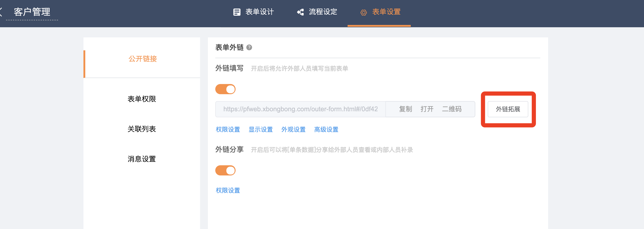Click the help icon next to 表单外链
644x229 pixels.
point(249,47)
